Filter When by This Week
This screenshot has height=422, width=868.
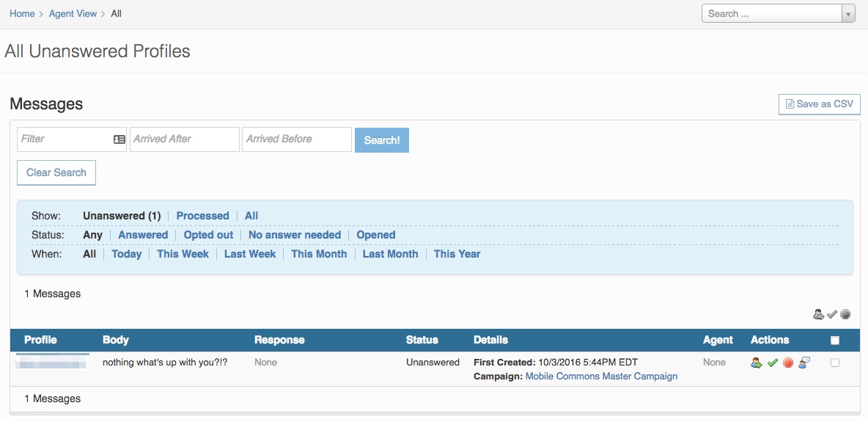click(183, 254)
